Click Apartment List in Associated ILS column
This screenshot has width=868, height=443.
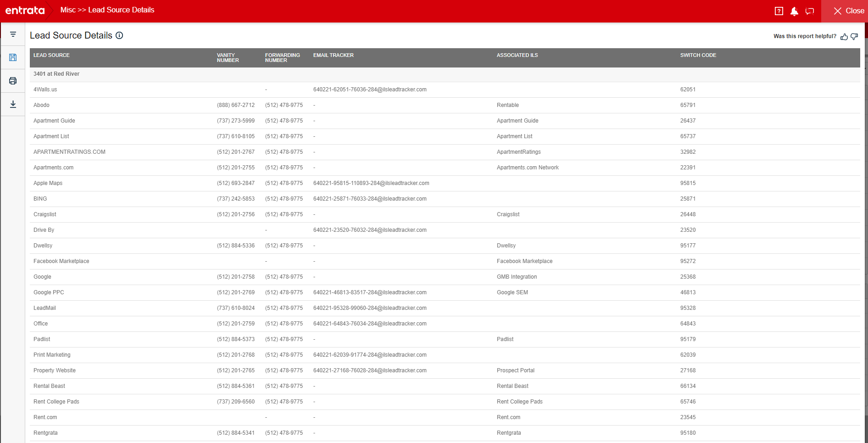tap(515, 136)
